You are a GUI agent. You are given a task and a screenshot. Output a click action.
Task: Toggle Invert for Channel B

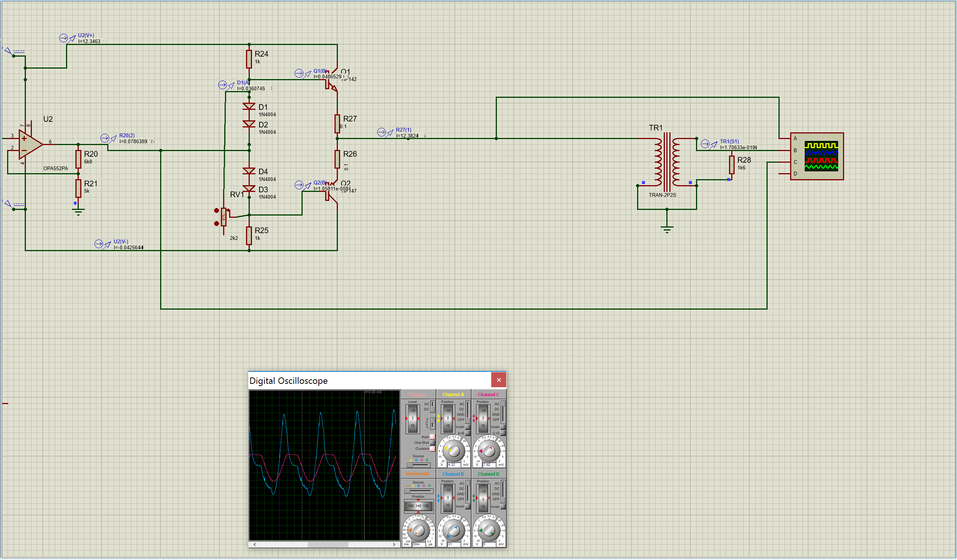click(x=468, y=506)
